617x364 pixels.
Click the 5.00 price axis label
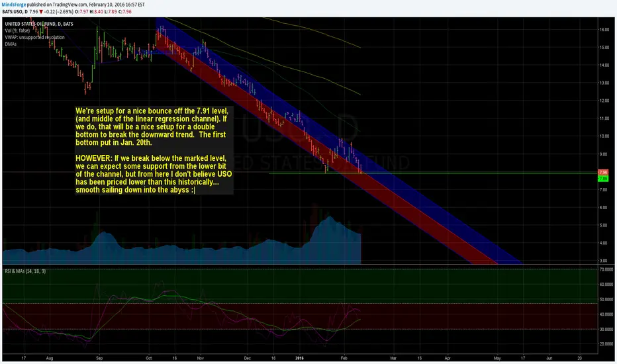603,226
